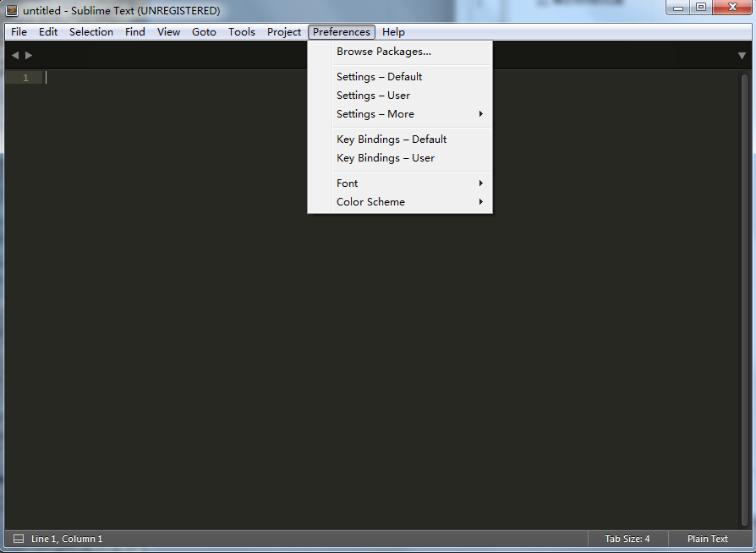Choose Browse Packages… from the menu
The image size is (756, 553).
click(x=400, y=52)
